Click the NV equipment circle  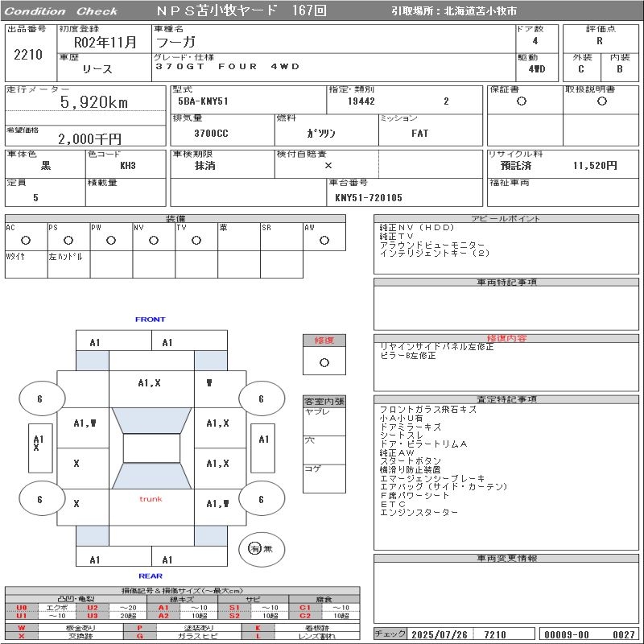click(154, 240)
